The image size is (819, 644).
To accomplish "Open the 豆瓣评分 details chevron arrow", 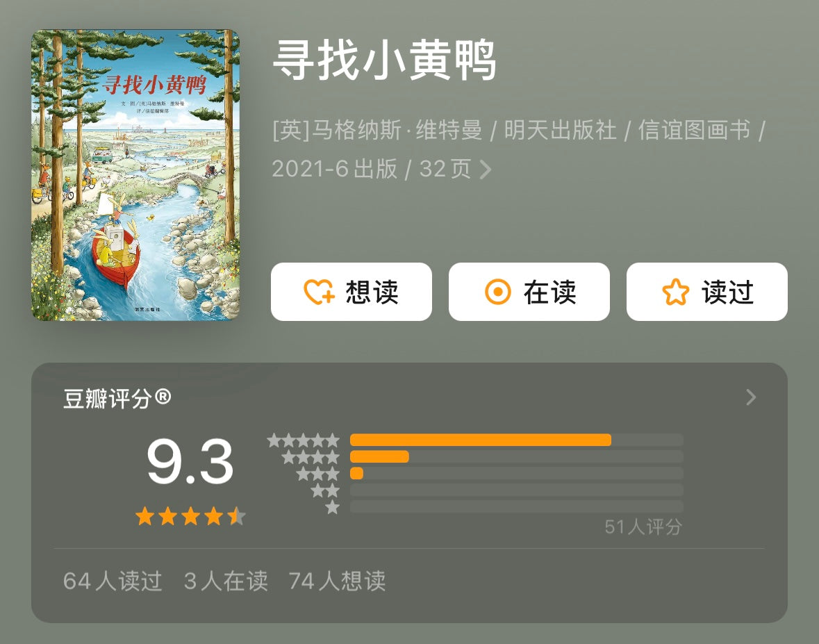I will click(x=750, y=397).
